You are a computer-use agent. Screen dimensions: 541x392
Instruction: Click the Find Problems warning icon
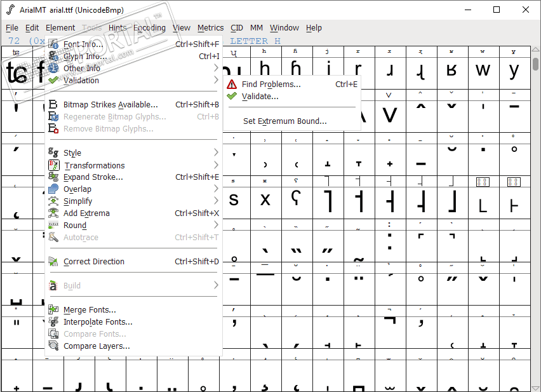point(232,84)
